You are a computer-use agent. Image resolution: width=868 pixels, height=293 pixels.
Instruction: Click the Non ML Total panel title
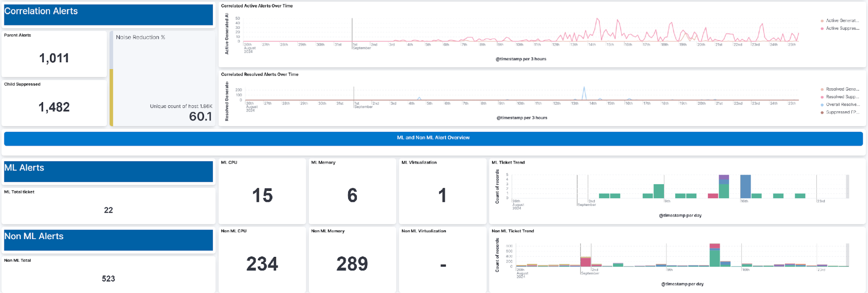[x=17, y=260]
